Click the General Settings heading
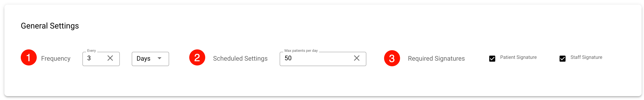Viewport: 644px width, 100px height. click(50, 26)
